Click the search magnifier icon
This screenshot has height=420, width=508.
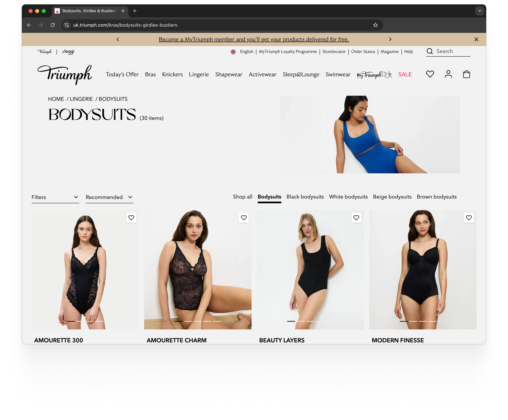point(430,51)
